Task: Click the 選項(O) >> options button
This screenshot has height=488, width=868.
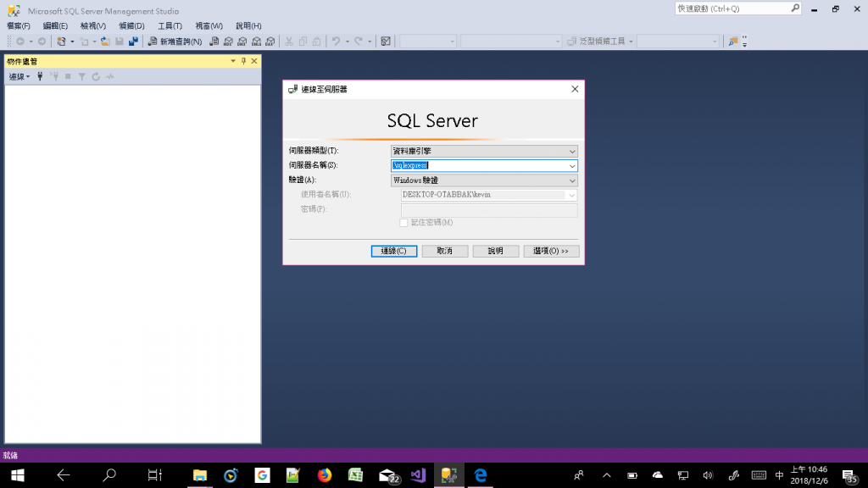Action: pyautogui.click(x=551, y=251)
